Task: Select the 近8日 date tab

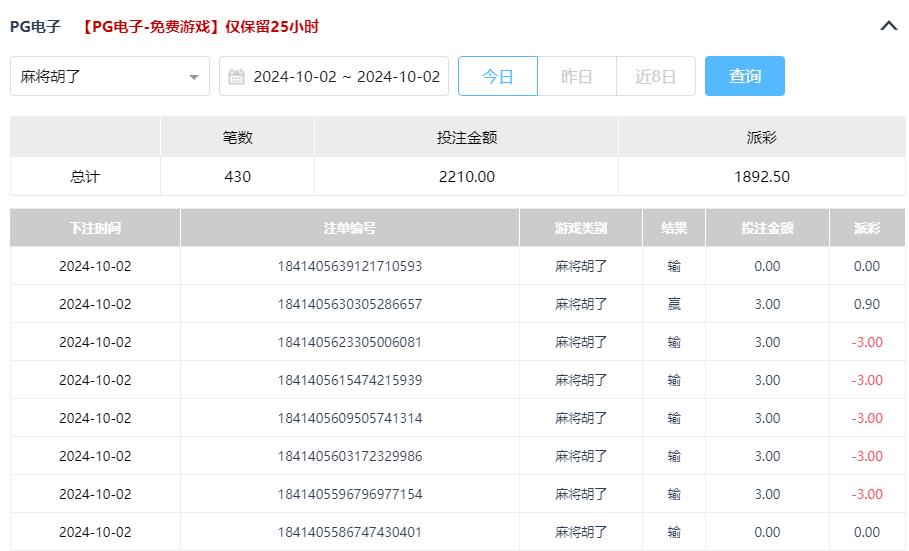Action: pyautogui.click(x=656, y=76)
